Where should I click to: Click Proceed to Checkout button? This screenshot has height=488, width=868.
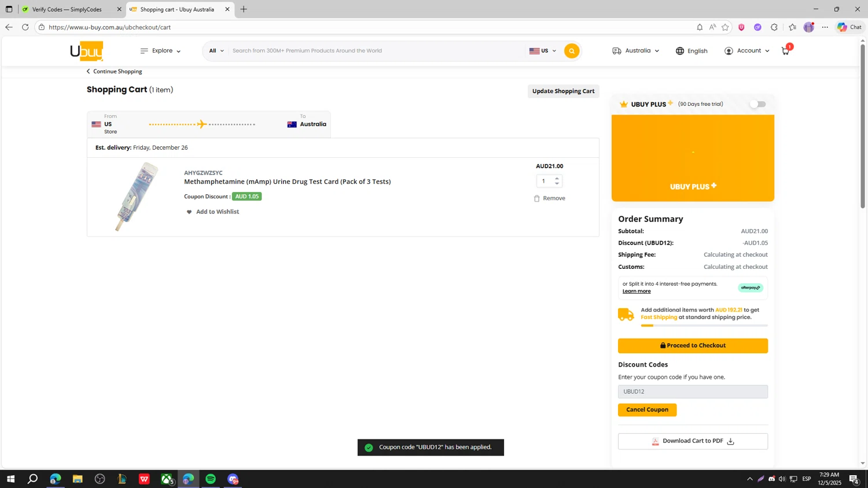pos(693,346)
